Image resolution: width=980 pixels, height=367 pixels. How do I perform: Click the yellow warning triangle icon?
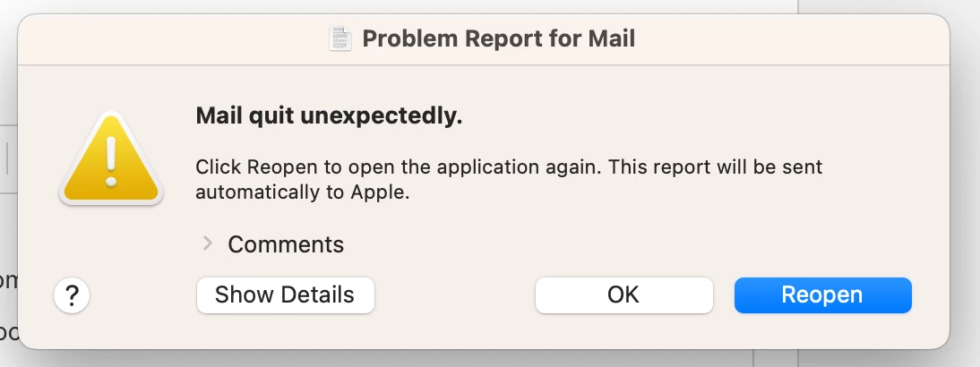111,161
